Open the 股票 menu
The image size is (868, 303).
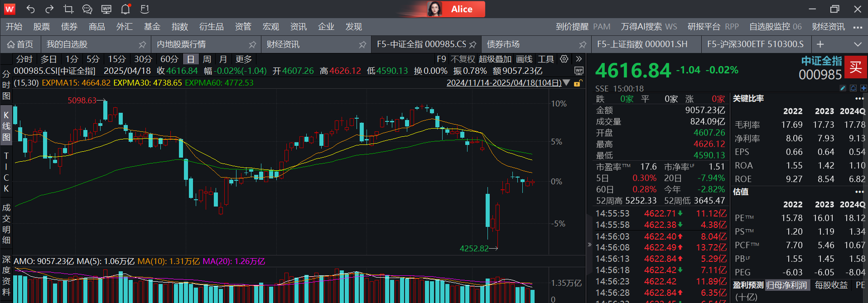pyautogui.click(x=42, y=27)
